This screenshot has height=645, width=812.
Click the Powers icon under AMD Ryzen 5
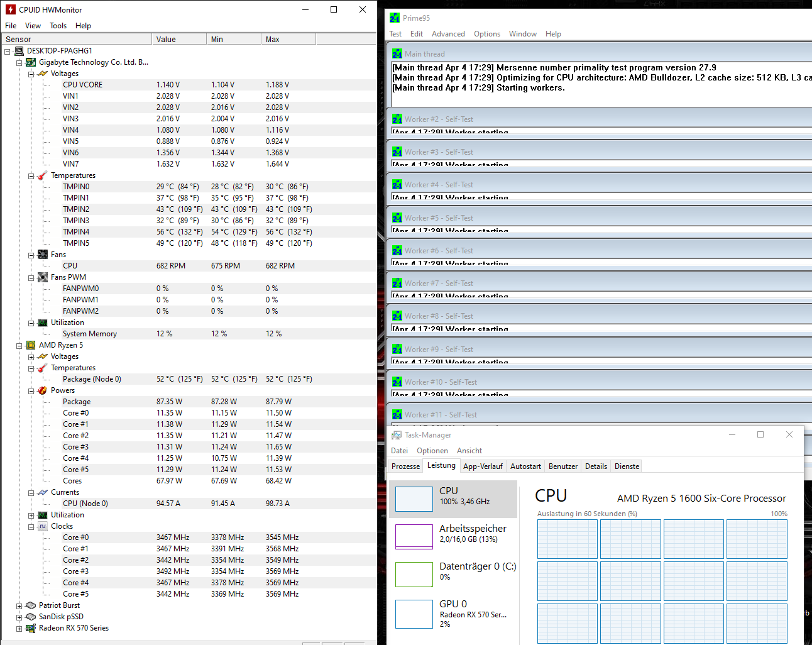tap(42, 390)
